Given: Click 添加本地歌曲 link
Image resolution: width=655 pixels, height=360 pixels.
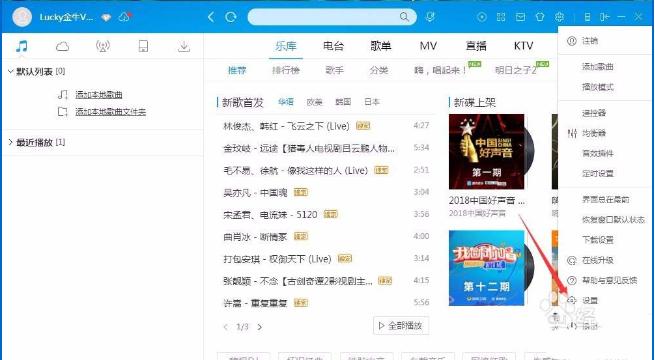Looking at the screenshot, I should point(99,95).
